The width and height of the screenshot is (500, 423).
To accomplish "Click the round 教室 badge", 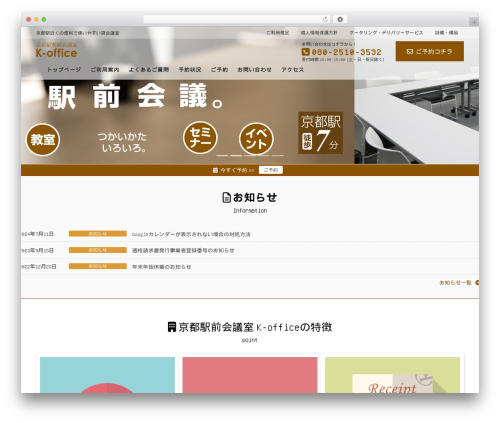I will [43, 140].
